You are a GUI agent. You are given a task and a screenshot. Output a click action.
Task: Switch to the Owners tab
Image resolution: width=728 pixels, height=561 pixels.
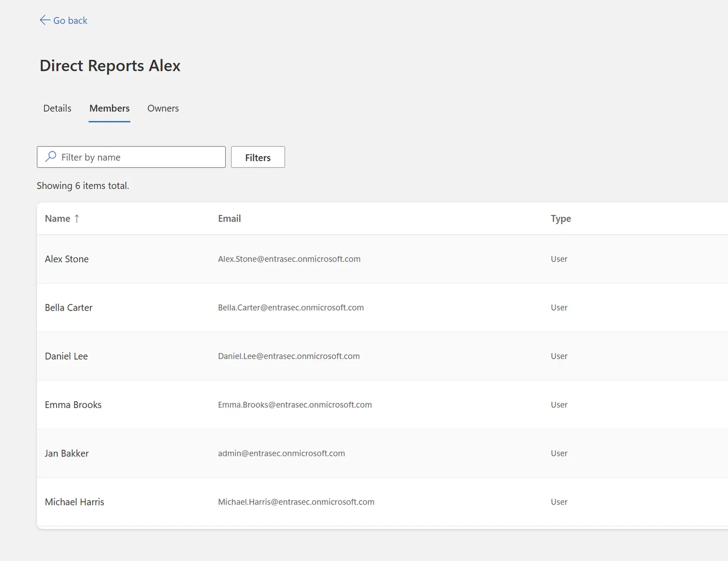[x=163, y=108]
